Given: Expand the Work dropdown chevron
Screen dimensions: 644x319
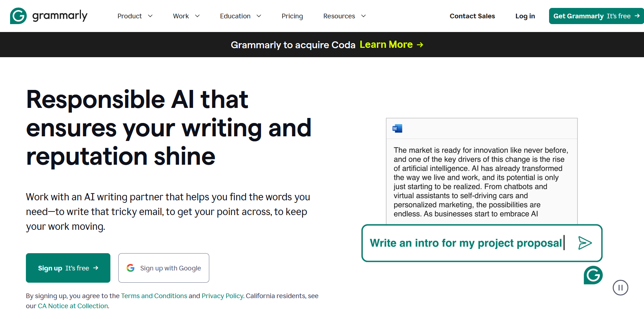Looking at the screenshot, I should pyautogui.click(x=197, y=16).
